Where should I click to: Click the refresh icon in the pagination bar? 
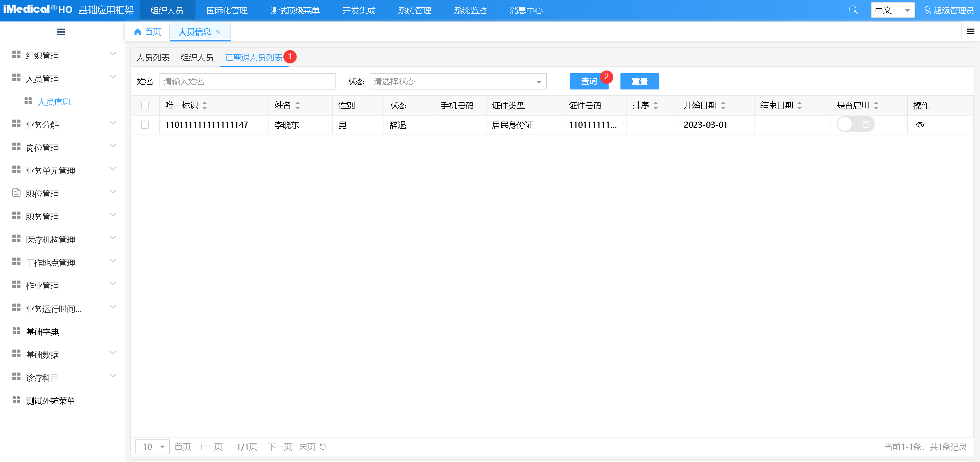tap(323, 446)
